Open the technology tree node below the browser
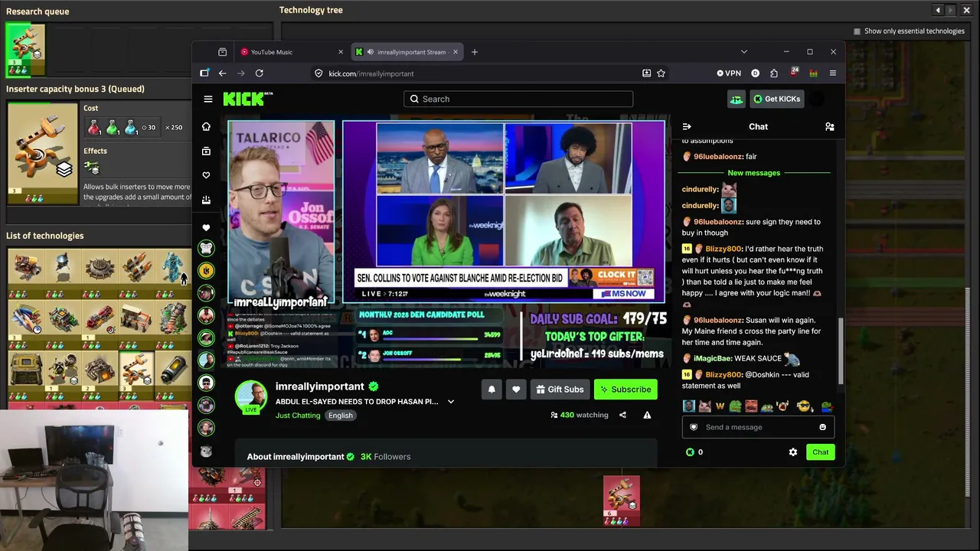Image resolution: width=980 pixels, height=551 pixels. click(621, 501)
